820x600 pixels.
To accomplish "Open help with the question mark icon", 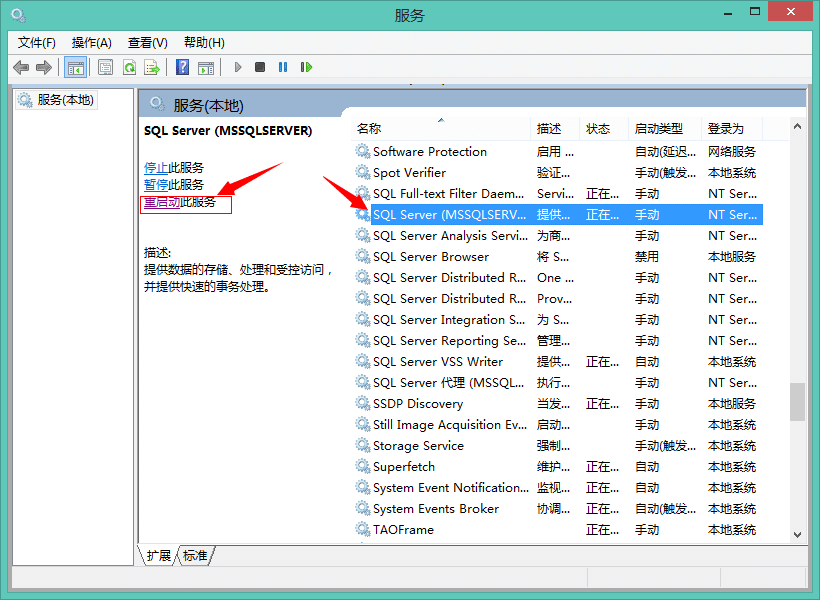I will (x=183, y=67).
